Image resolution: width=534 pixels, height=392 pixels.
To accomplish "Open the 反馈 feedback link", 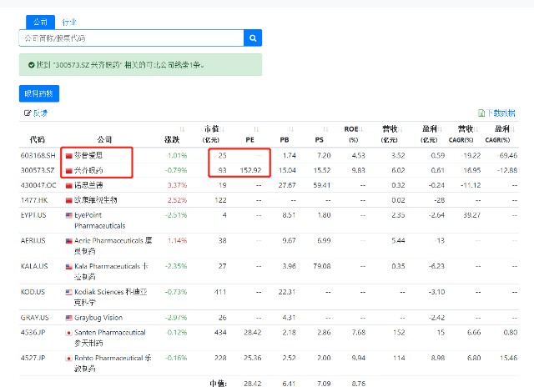I will [40, 113].
